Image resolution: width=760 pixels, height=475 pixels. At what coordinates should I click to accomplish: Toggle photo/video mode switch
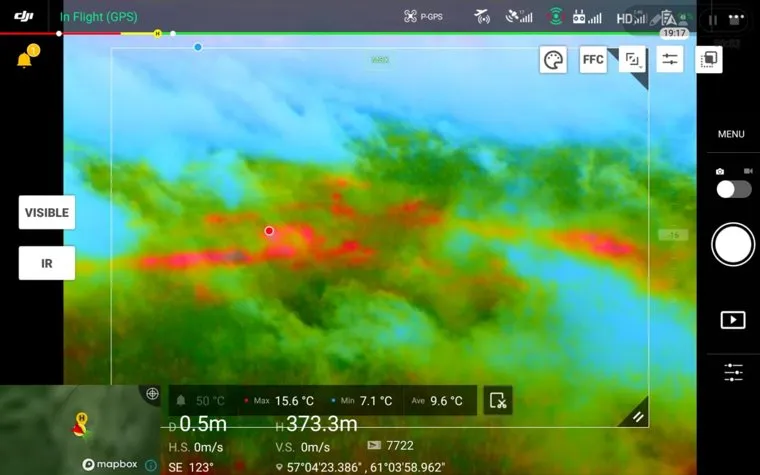733,189
